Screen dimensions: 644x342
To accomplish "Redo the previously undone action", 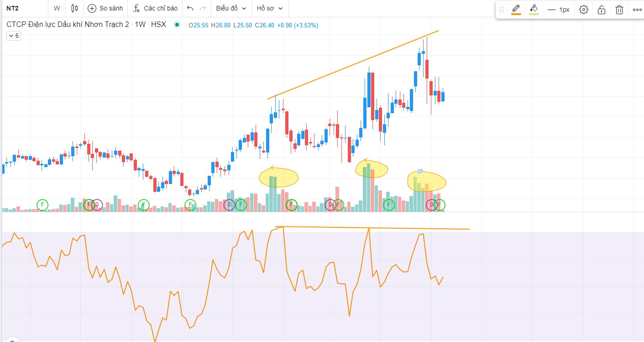I will [x=203, y=8].
